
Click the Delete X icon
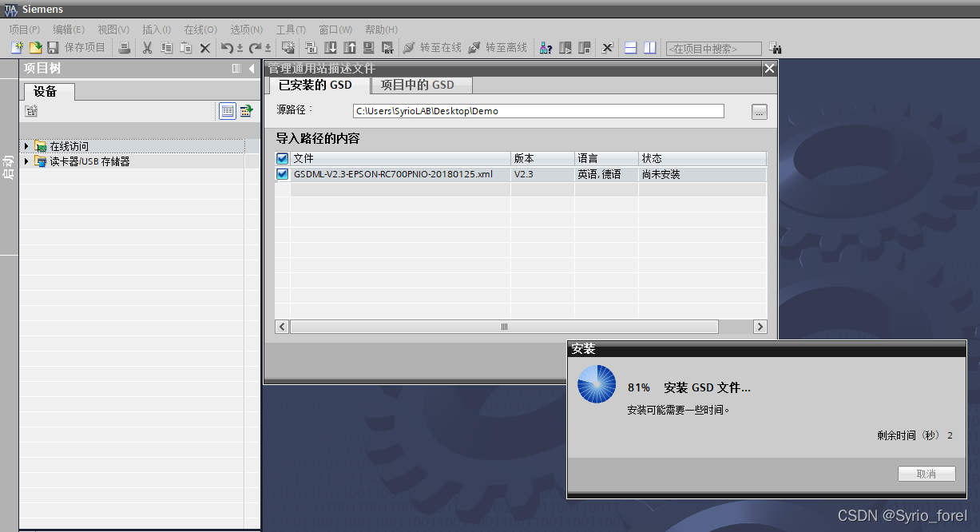(x=204, y=48)
